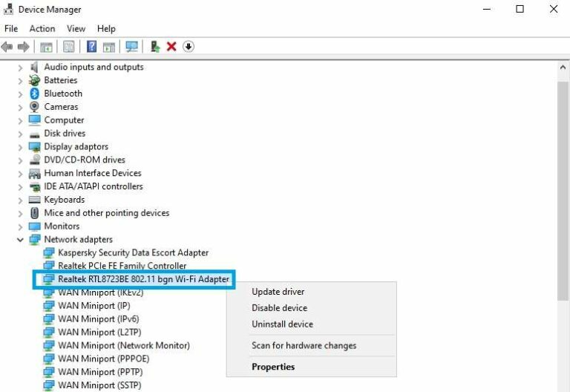Expand the Batteries node
Image resolution: width=570 pixels, height=392 pixels.
point(20,81)
